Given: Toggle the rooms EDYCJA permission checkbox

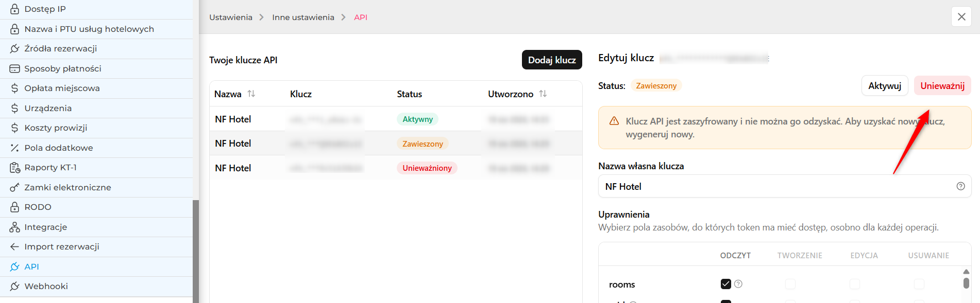Looking at the screenshot, I should click(855, 284).
